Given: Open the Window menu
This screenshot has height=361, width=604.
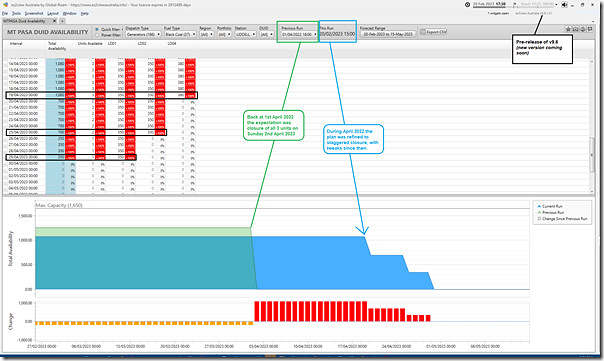Looking at the screenshot, I should tap(69, 13).
